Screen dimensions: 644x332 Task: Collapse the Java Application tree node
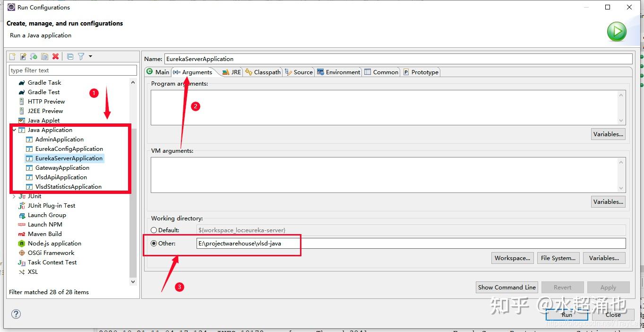pos(14,130)
